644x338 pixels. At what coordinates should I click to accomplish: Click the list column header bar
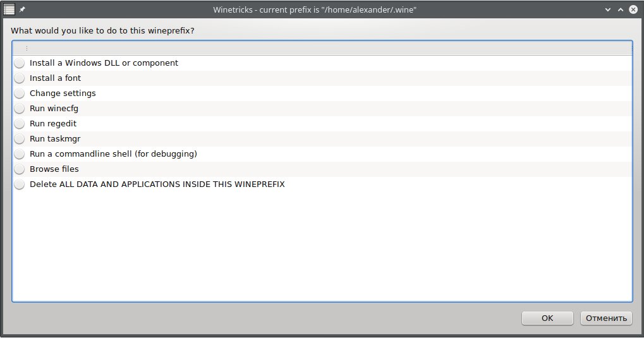(x=322, y=49)
